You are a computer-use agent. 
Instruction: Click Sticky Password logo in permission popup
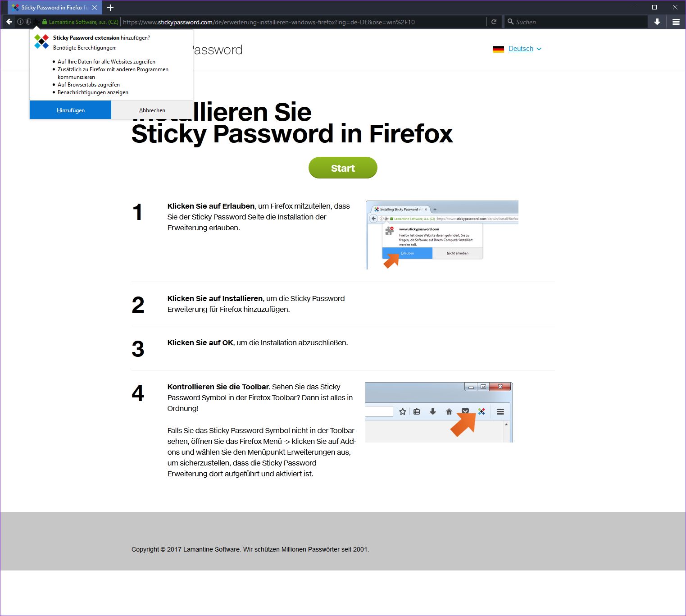tap(41, 41)
